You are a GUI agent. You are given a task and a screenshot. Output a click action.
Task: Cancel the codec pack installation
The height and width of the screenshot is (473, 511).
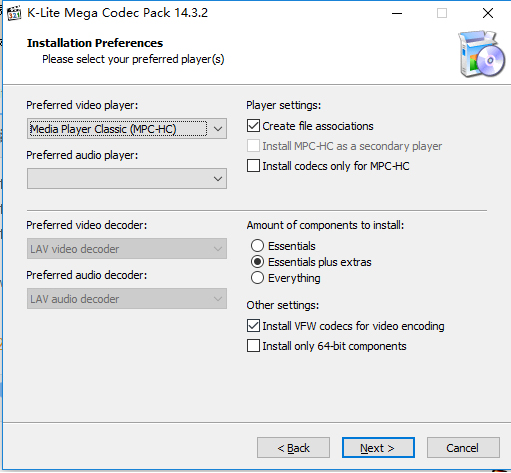pos(463,448)
